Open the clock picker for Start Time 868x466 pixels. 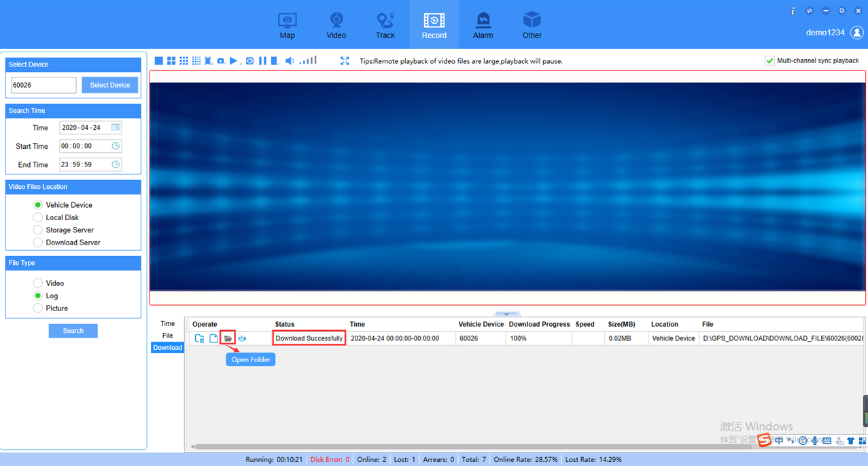[116, 146]
